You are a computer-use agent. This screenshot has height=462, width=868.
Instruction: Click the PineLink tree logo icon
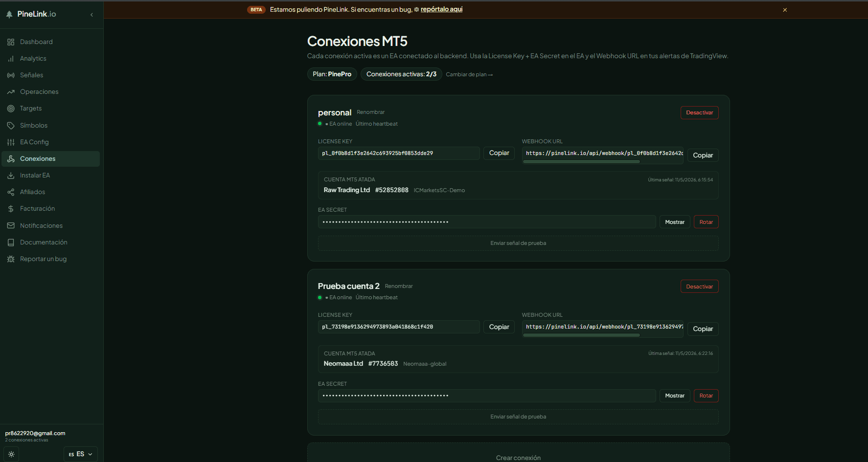click(9, 14)
